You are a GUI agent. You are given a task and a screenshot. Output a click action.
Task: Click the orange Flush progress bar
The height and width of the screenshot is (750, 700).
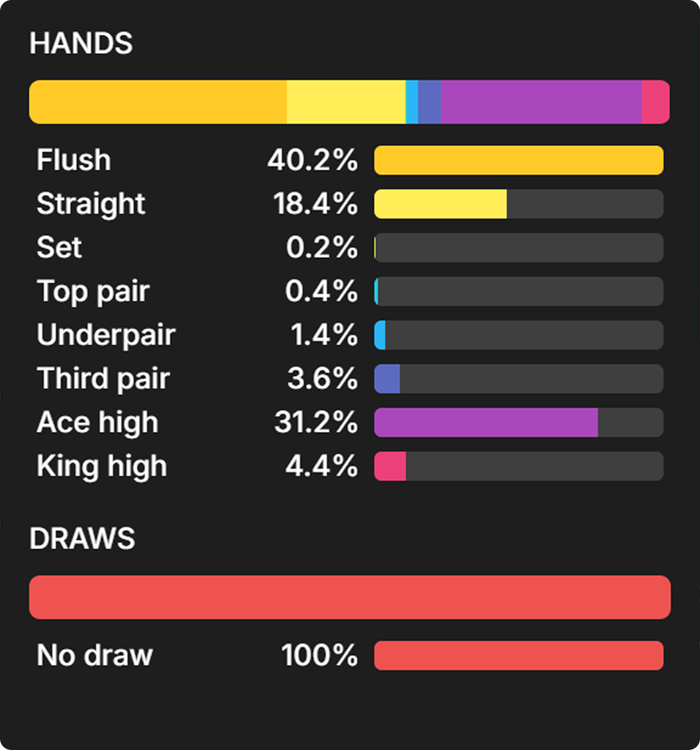click(519, 160)
